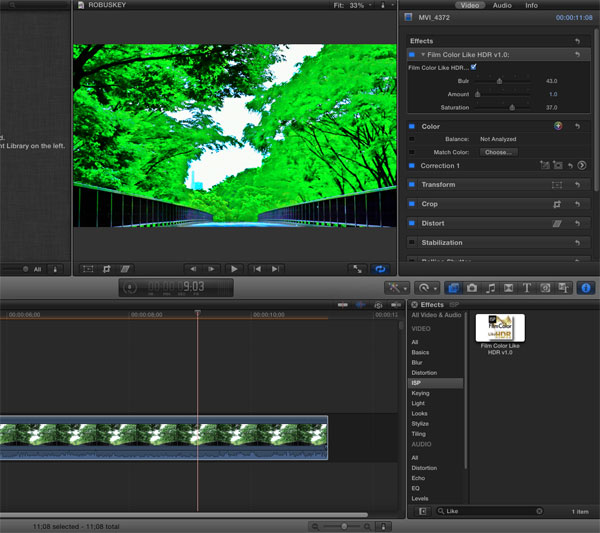Image resolution: width=600 pixels, height=533 pixels.
Task: Click the Blur slider handle
Action: click(x=499, y=81)
